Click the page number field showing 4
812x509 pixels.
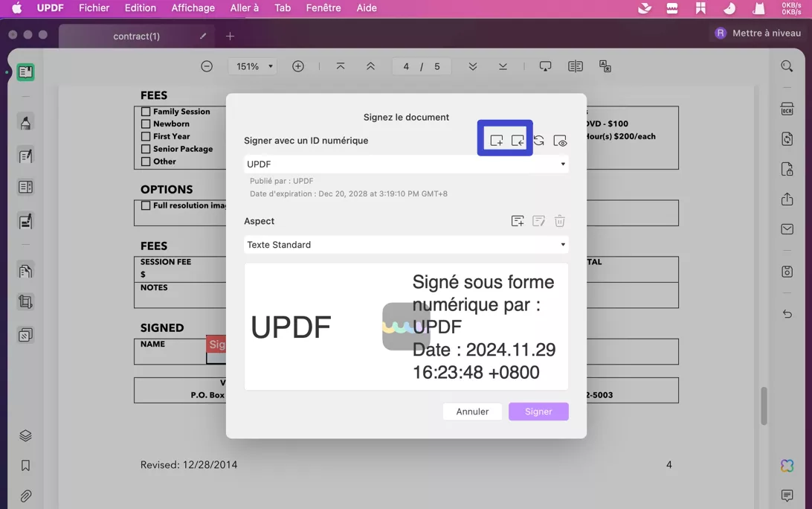point(406,66)
